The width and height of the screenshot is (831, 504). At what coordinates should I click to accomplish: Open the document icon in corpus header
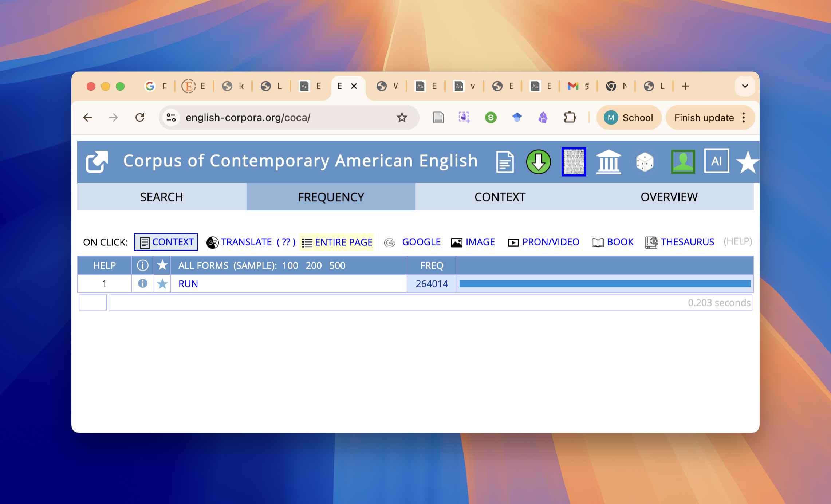[505, 162]
